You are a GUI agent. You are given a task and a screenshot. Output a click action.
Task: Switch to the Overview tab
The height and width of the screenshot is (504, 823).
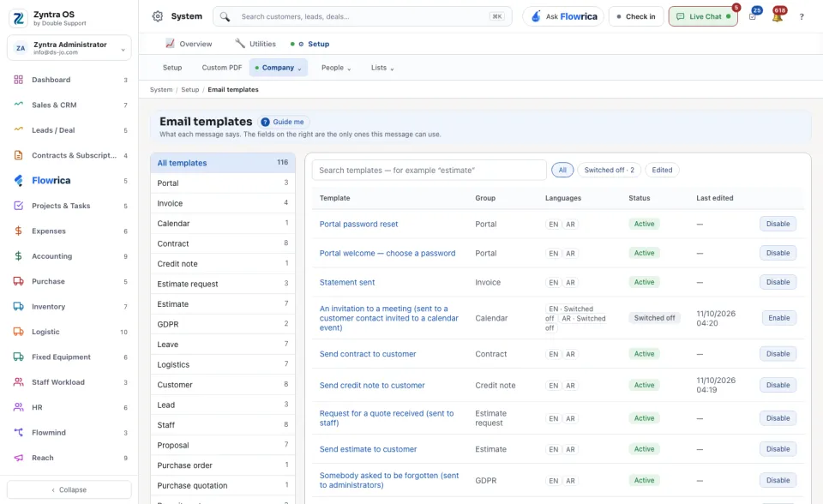click(x=189, y=44)
